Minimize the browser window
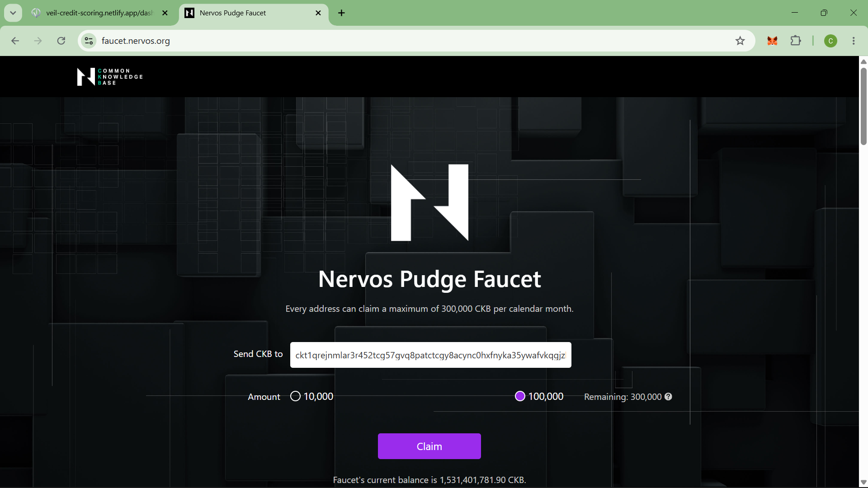Viewport: 868px width, 488px height. coord(795,13)
